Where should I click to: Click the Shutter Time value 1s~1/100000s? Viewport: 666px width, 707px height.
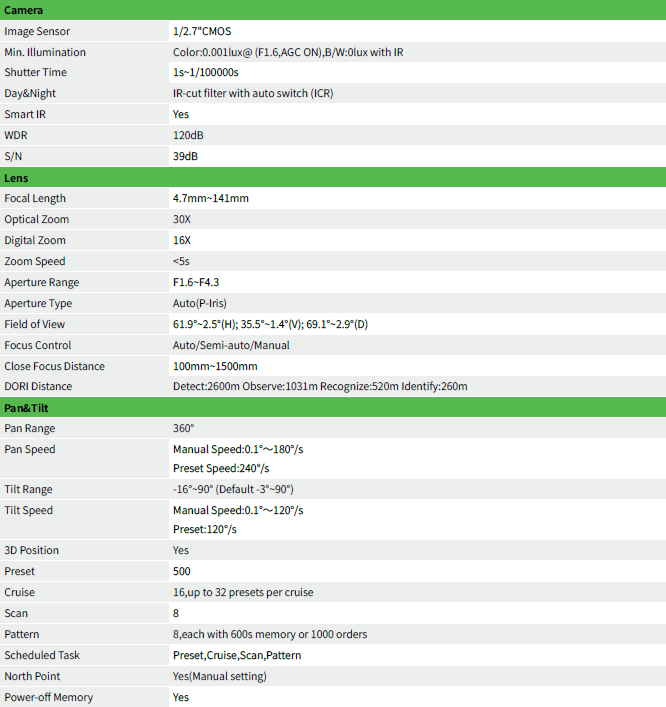click(206, 73)
